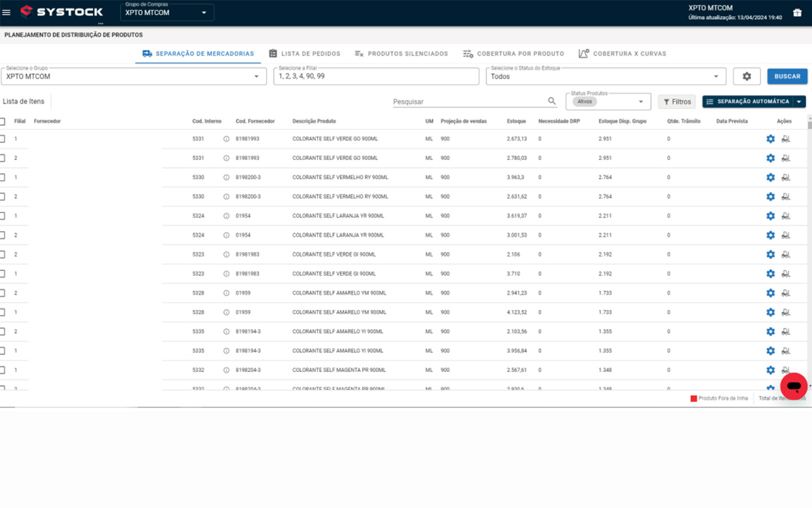
Task: Expand the Separação Automática arrow menu
Action: pos(799,102)
